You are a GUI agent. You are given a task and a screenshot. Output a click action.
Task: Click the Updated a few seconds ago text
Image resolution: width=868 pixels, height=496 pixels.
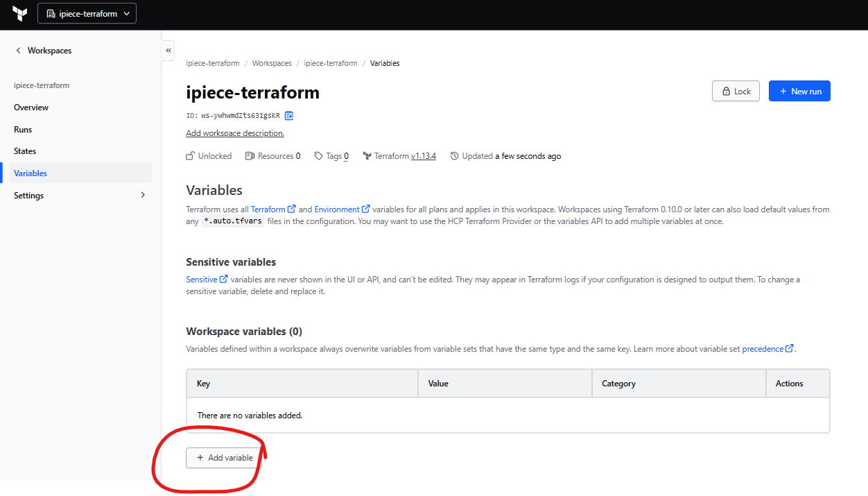pyautogui.click(x=505, y=156)
